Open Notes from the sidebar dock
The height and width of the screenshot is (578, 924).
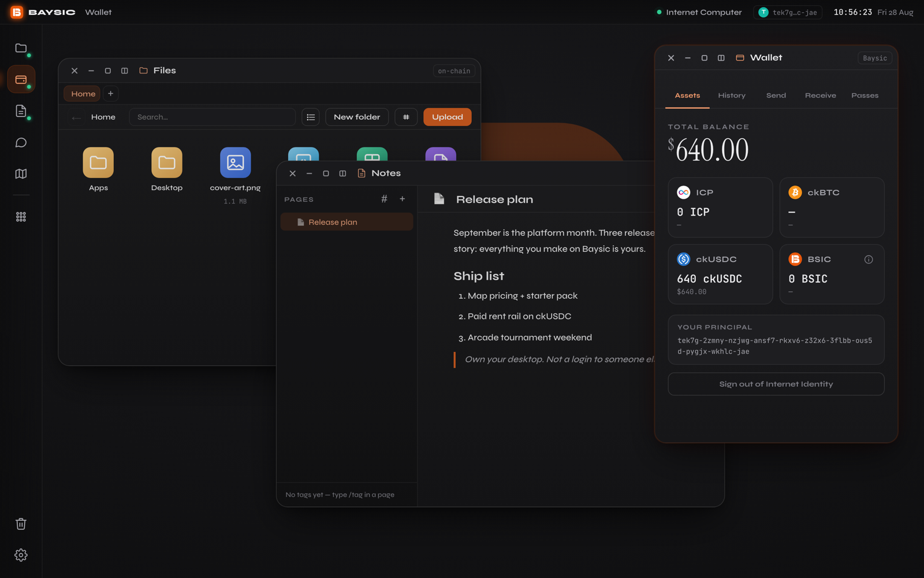click(21, 111)
